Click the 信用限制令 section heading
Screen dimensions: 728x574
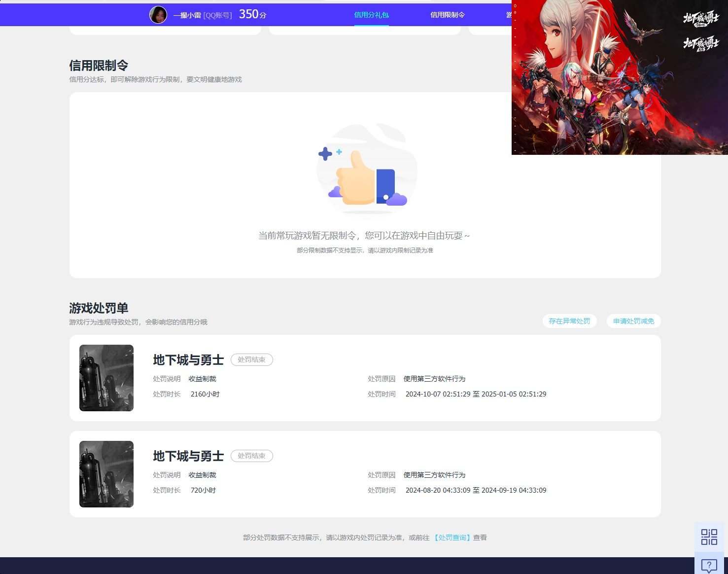tap(99, 66)
